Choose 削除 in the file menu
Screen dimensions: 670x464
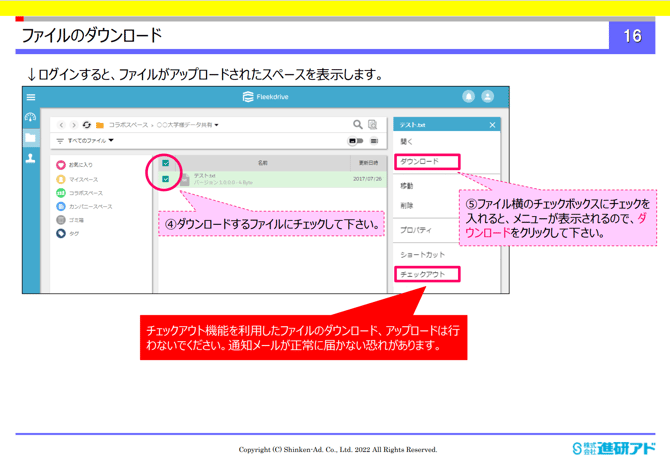406,206
